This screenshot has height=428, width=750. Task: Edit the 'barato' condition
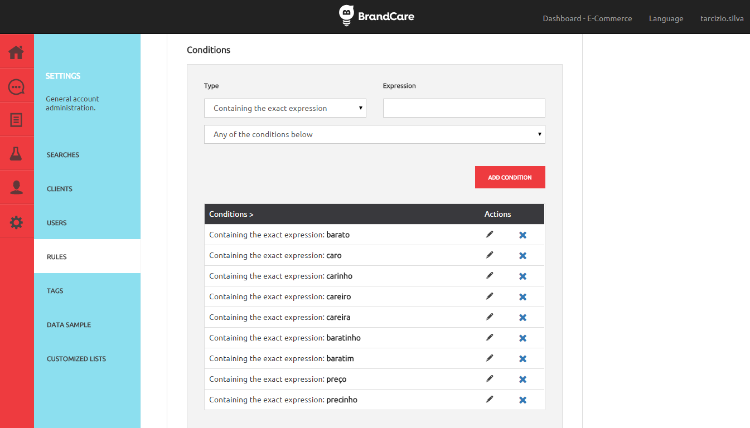pos(489,234)
